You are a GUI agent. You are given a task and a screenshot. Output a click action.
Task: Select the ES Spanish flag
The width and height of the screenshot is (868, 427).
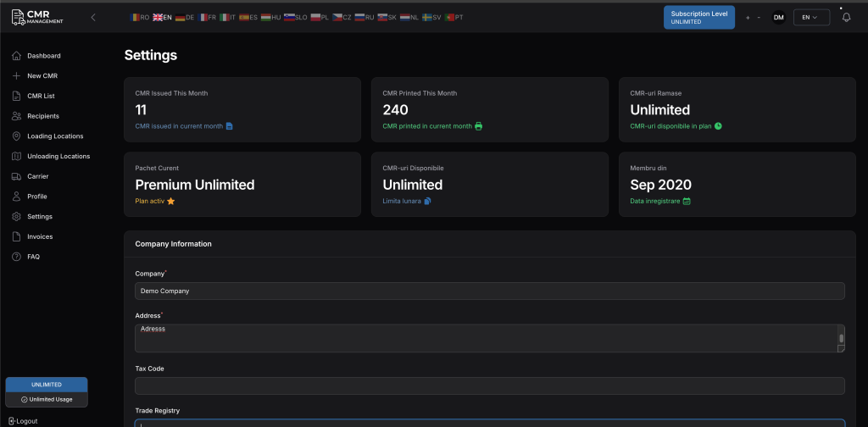click(x=248, y=17)
